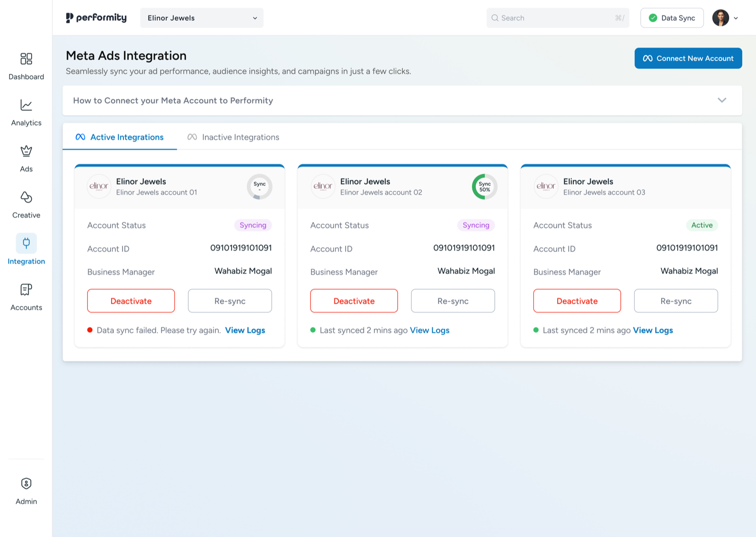Click 'Data sync failed. Please try again.' text
Screen dimensions: 756x537
(159, 330)
